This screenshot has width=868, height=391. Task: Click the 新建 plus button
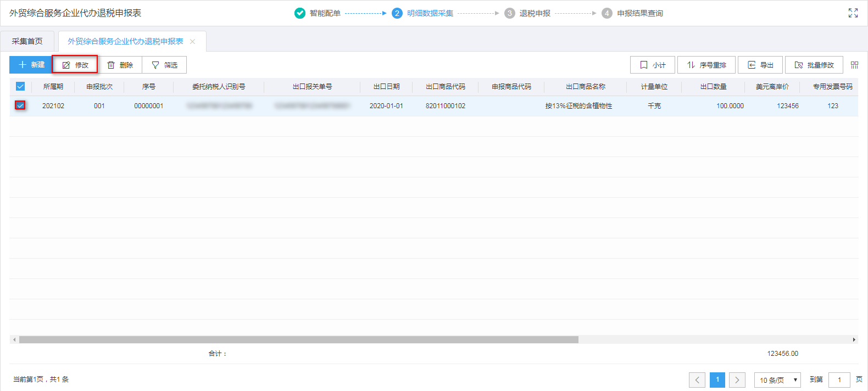[x=31, y=65]
